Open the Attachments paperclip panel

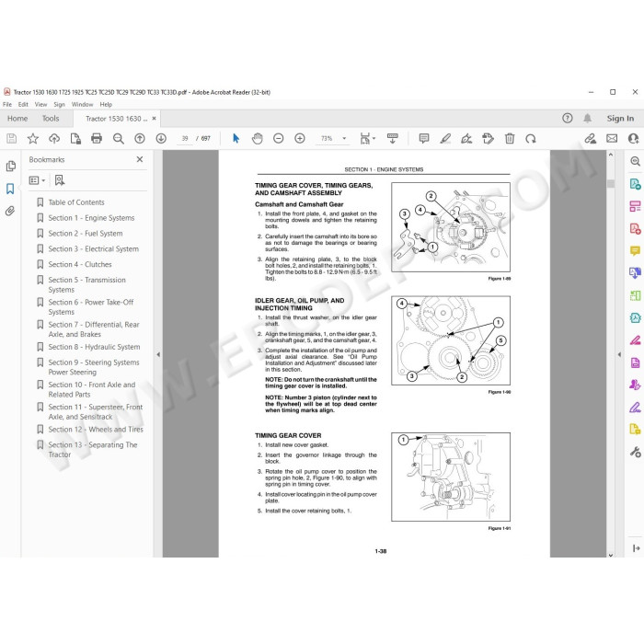(10, 211)
